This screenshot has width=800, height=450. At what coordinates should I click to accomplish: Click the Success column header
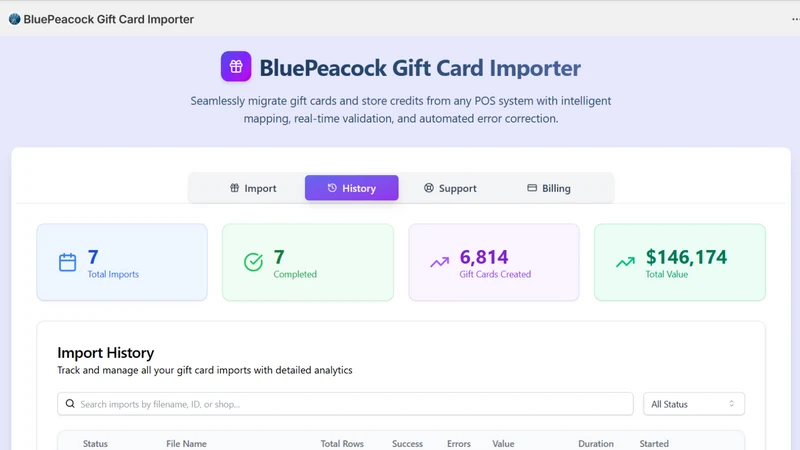coord(407,444)
